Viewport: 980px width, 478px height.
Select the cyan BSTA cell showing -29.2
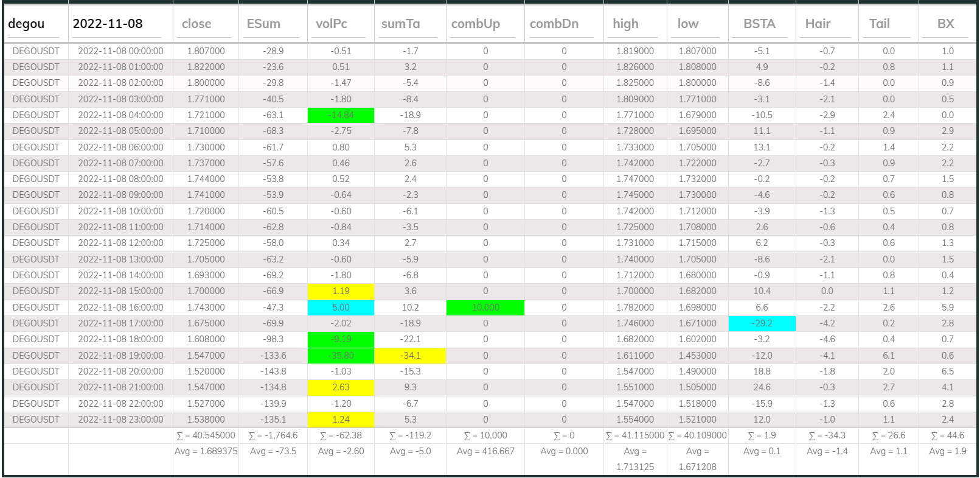[x=762, y=323]
